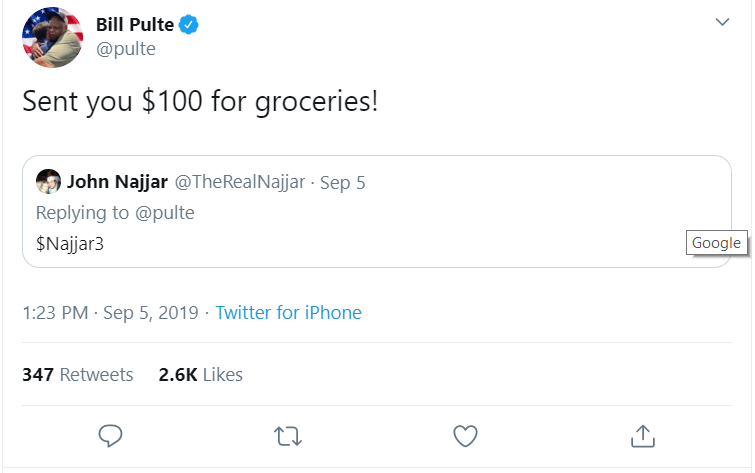This screenshot has height=473, width=755.
Task: Open Bill Pulte's profile picture
Action: pyautogui.click(x=52, y=37)
